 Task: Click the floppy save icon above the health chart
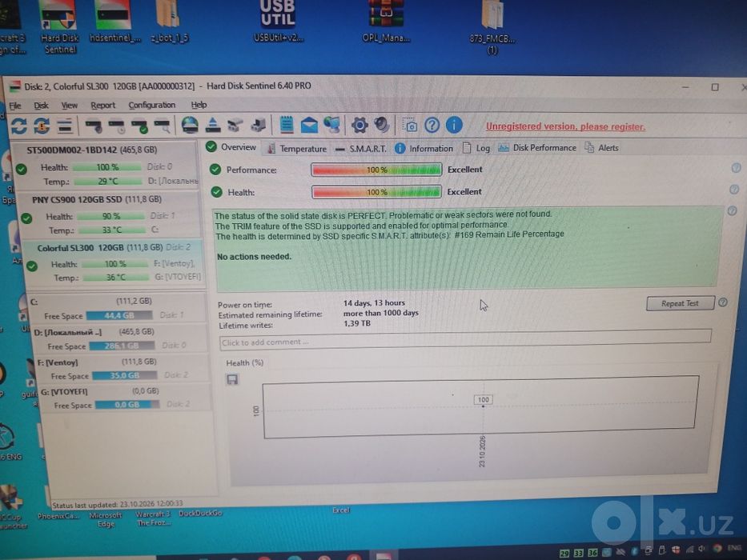[x=232, y=379]
